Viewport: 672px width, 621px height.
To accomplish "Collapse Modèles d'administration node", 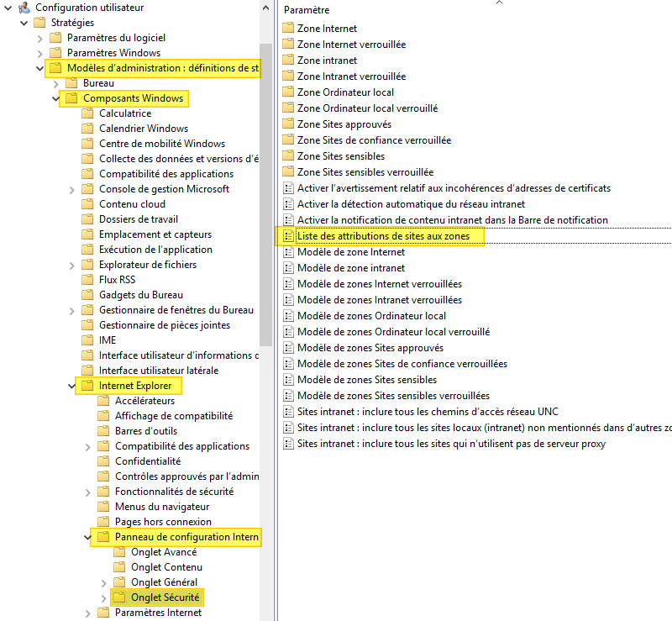I will click(39, 68).
